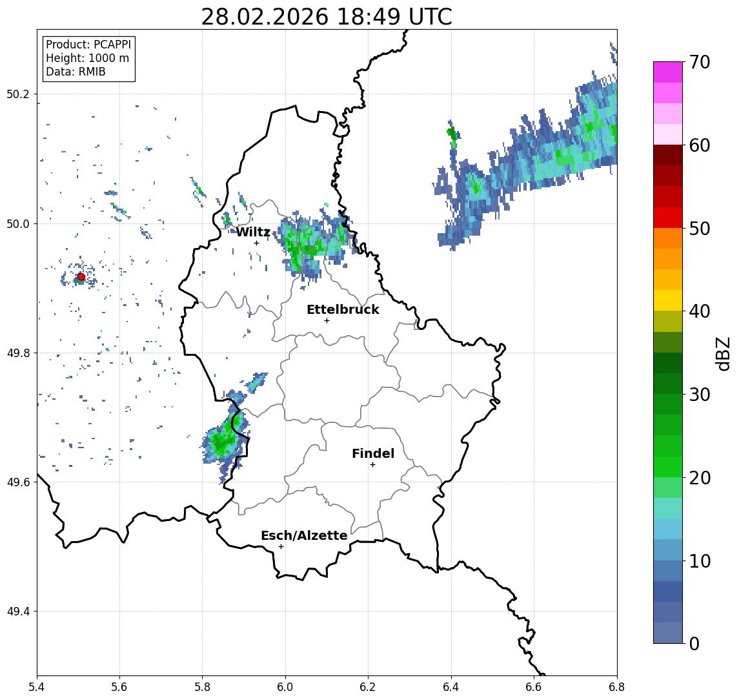Click the 5.4 longitude axis label
The height and width of the screenshot is (700, 739).
pyautogui.click(x=37, y=687)
